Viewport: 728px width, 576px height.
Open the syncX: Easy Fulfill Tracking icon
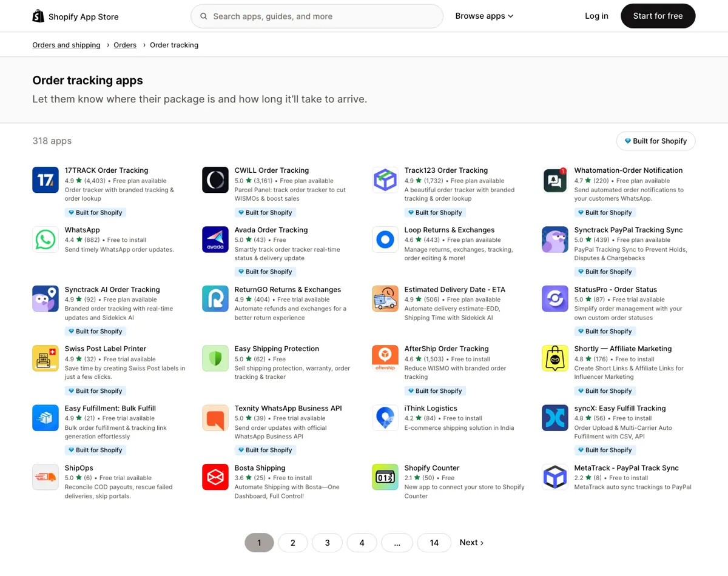(555, 418)
